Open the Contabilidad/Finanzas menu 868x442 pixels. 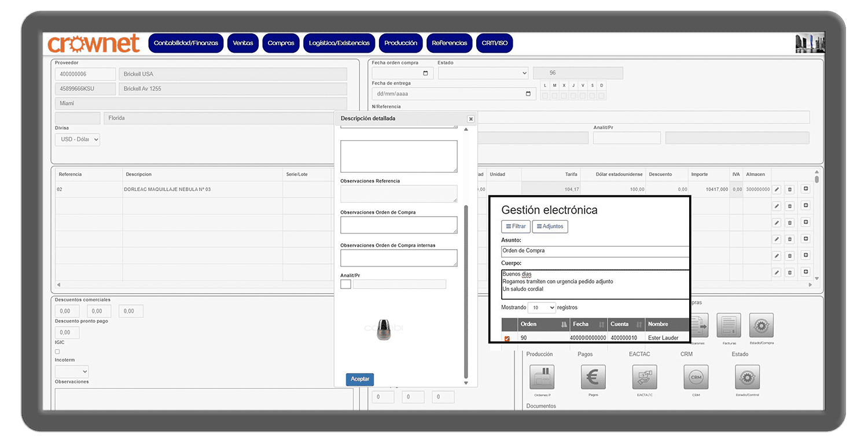(186, 43)
